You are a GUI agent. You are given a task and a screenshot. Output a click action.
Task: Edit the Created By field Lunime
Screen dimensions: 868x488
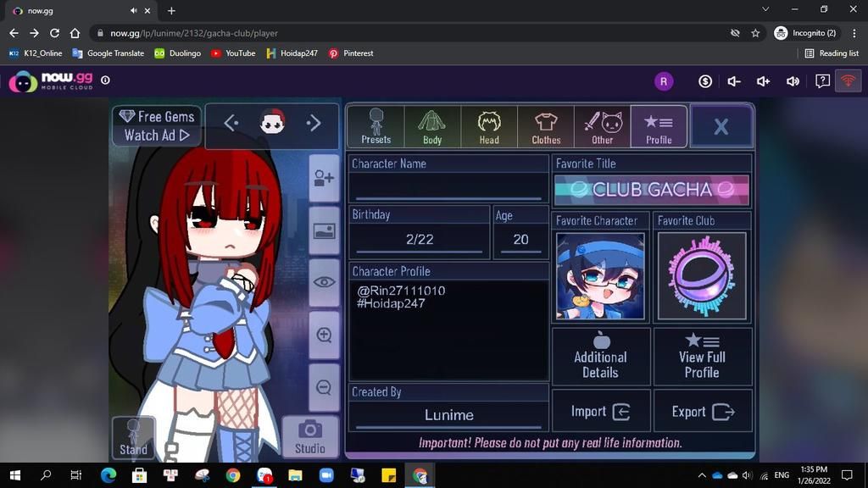448,415
